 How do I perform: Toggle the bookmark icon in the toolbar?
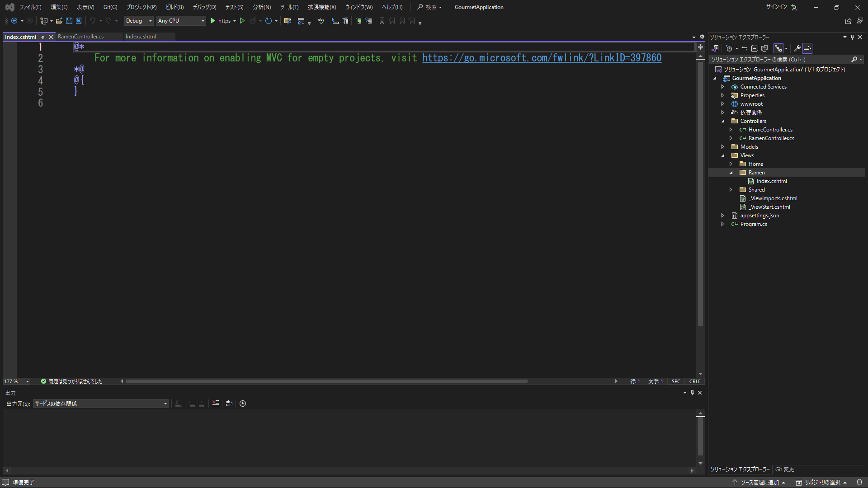pyautogui.click(x=382, y=21)
